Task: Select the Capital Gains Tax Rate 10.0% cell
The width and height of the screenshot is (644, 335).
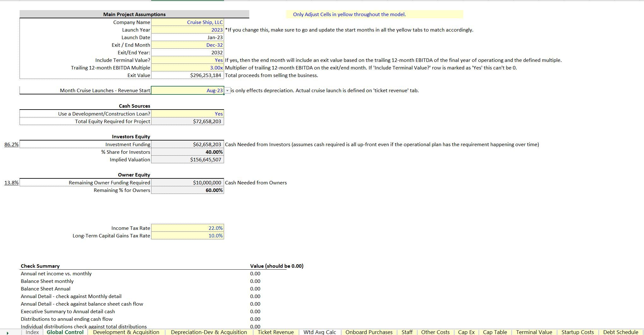Action: (187, 236)
